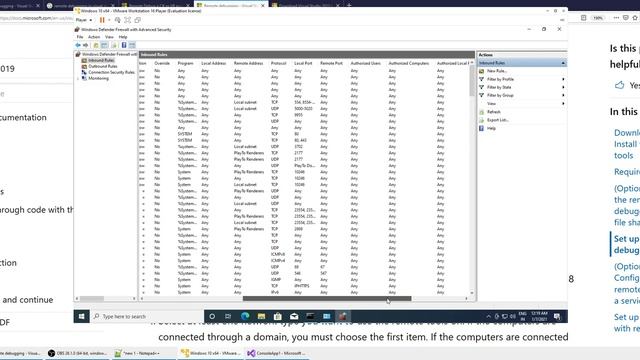Viewport: 640px width, 360px height.
Task: Sort by Local Address column header
Action: [213, 63]
